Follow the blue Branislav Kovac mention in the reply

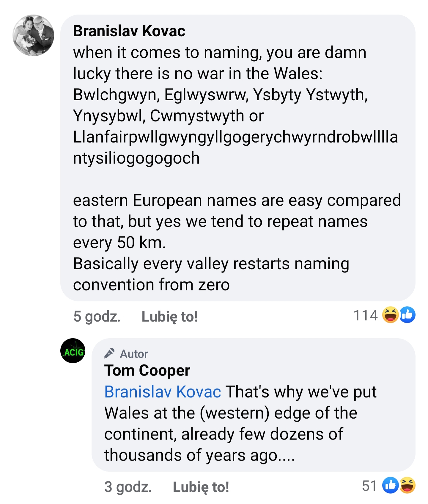pyautogui.click(x=163, y=392)
